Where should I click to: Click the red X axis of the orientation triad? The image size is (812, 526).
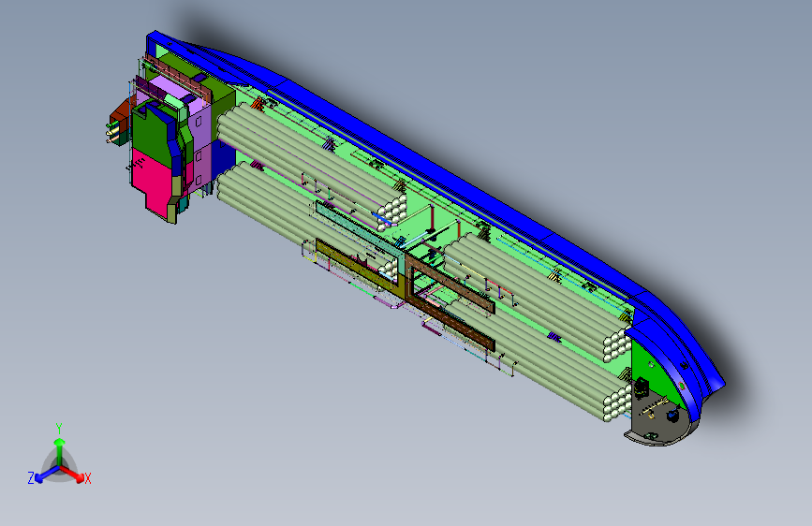[73, 475]
